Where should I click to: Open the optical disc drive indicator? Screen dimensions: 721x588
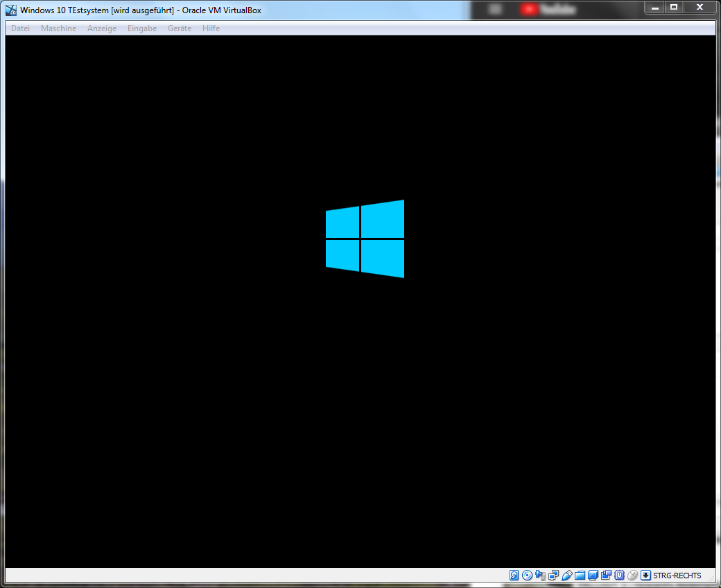(527, 576)
